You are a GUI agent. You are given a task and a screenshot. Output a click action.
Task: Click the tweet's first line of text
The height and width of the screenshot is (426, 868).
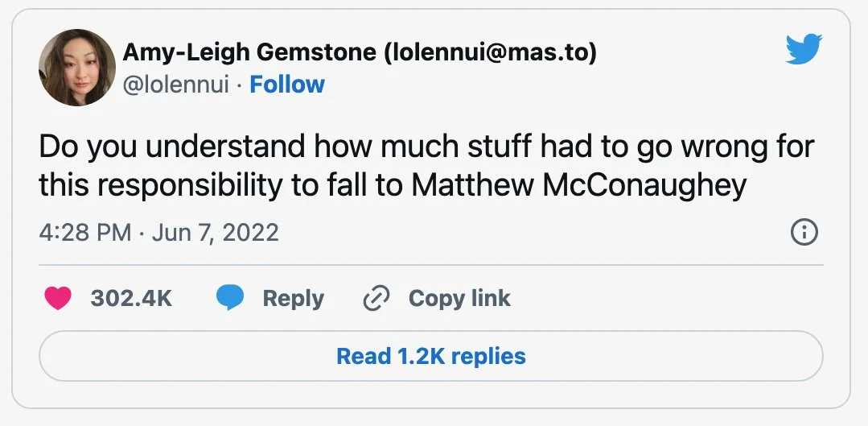click(x=426, y=148)
